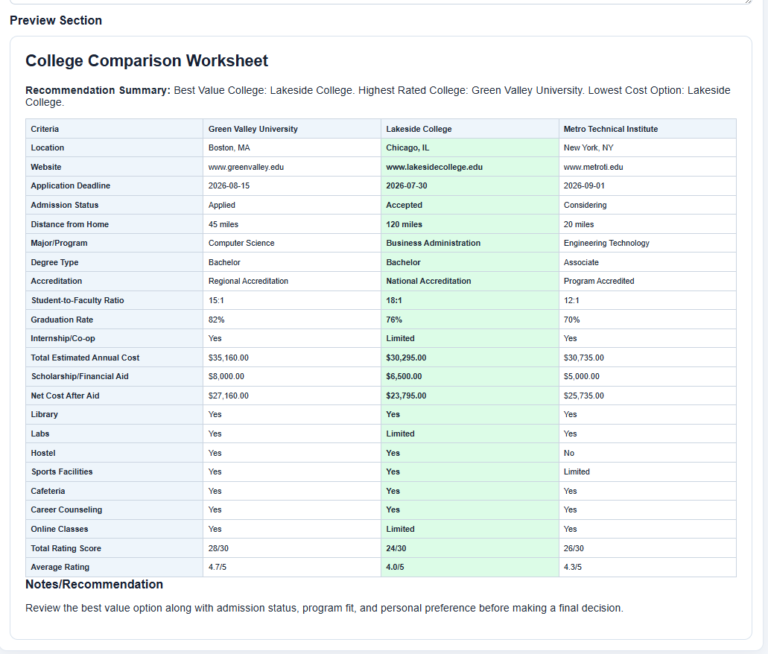Select the $30,295.00 annual cost cell

tap(470, 358)
